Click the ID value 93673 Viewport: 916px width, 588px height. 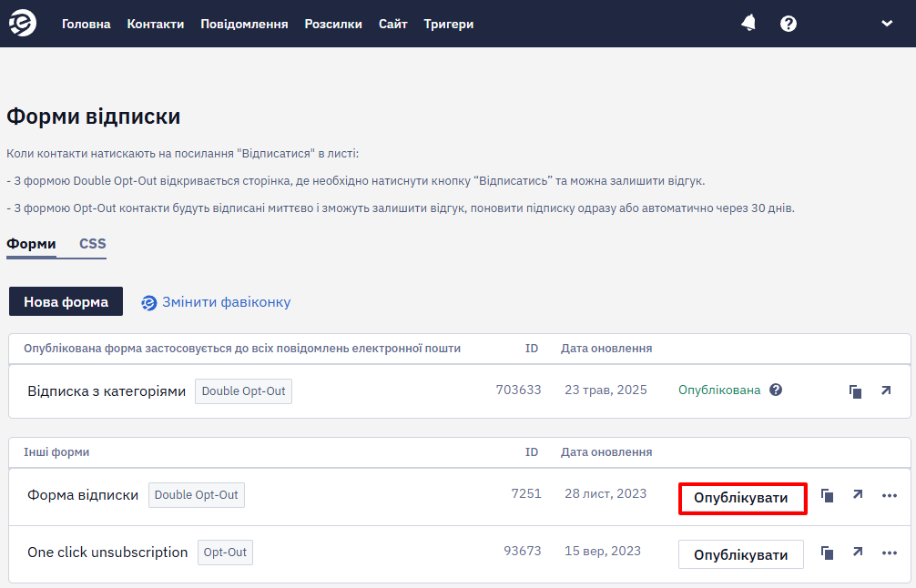click(x=523, y=552)
